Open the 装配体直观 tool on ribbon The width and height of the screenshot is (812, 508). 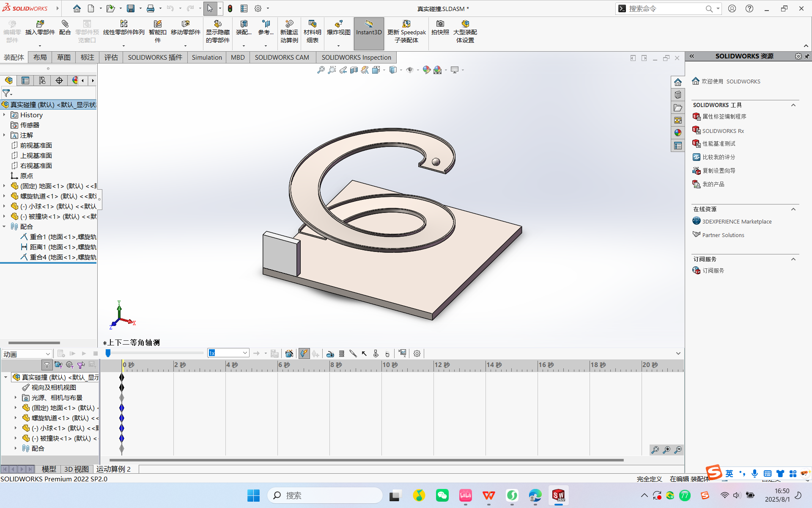tap(244, 30)
